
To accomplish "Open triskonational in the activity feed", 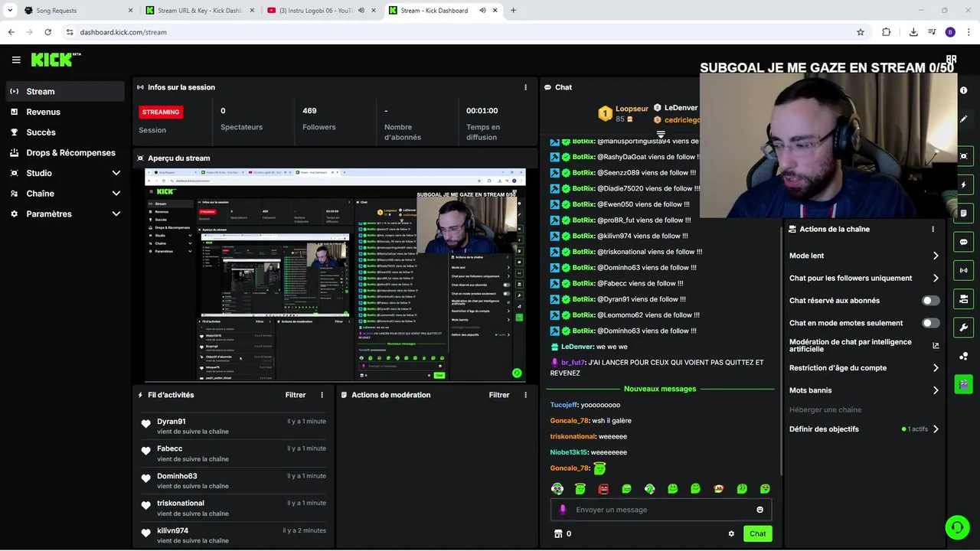I will (x=181, y=504).
